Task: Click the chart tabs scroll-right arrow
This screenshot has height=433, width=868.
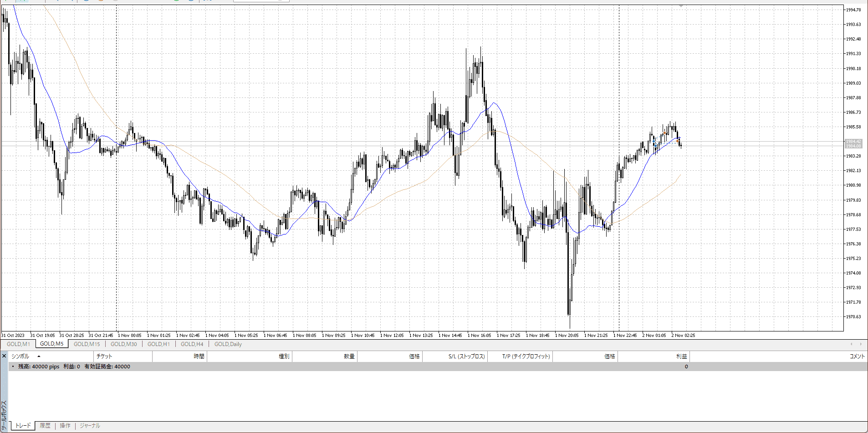Action: pos(861,344)
